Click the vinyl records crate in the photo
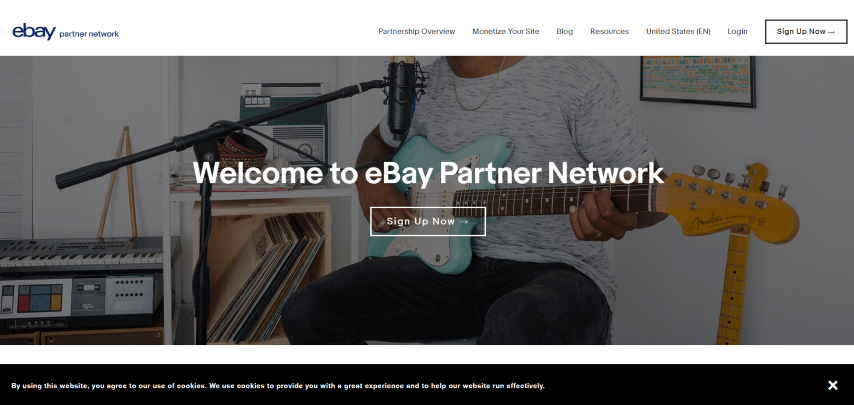 pos(263,271)
